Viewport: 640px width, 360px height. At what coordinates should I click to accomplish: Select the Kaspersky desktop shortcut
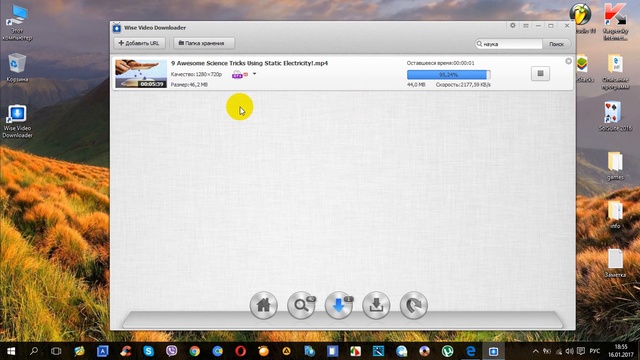[615, 22]
